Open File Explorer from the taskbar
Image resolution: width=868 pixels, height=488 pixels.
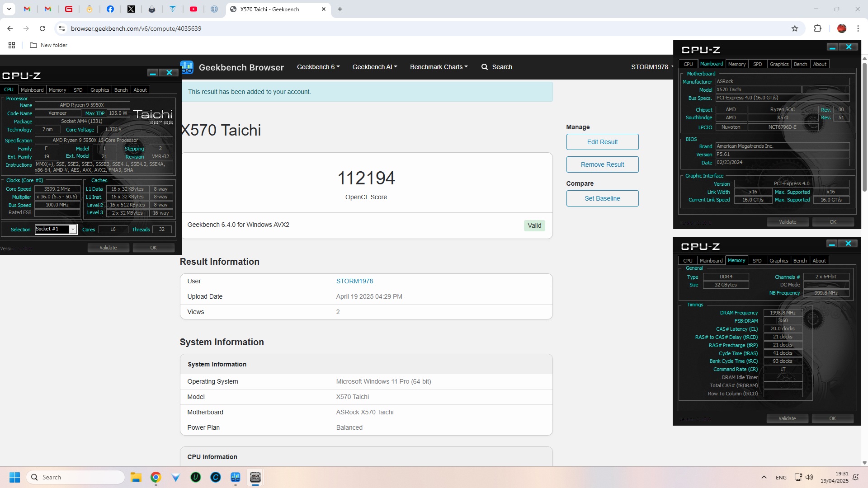pos(136,477)
